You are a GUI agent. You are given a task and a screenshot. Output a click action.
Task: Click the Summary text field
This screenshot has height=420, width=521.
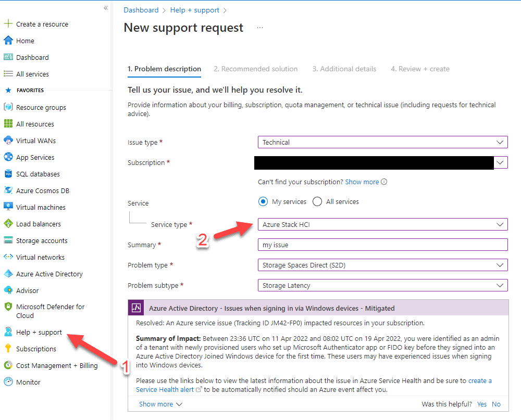pos(383,245)
